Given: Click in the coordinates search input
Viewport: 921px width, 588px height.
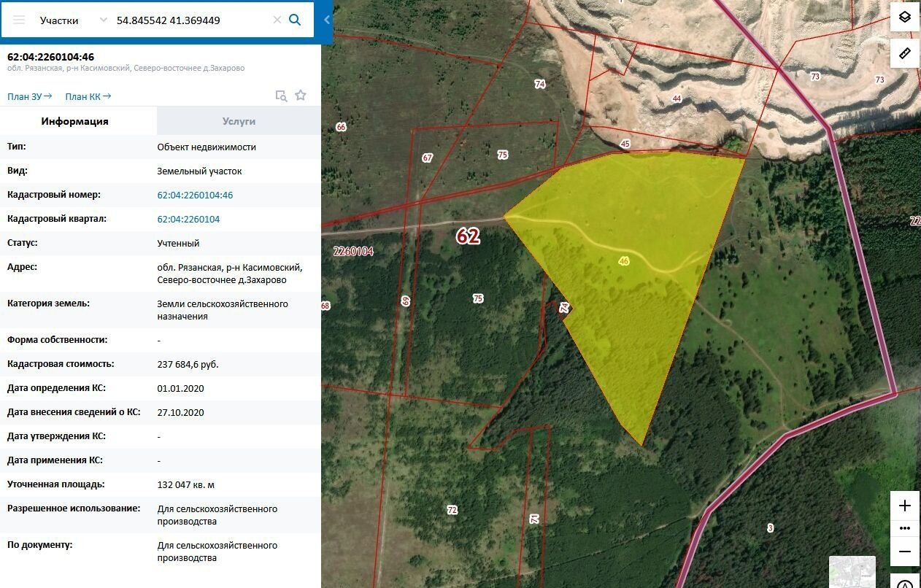Looking at the screenshot, I should click(190, 20).
